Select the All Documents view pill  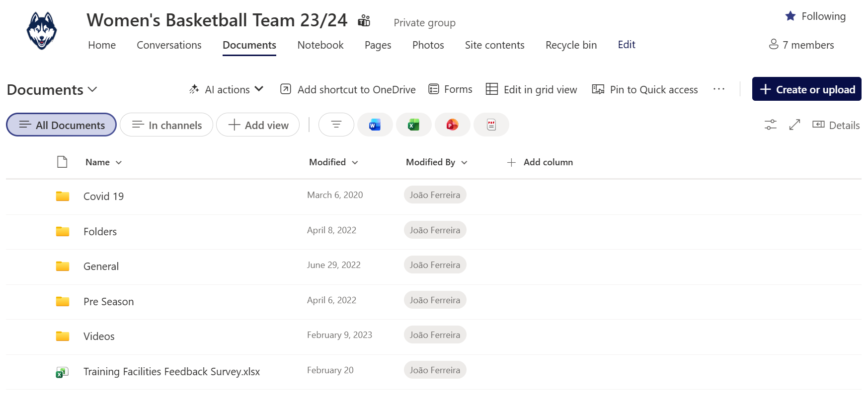(62, 125)
